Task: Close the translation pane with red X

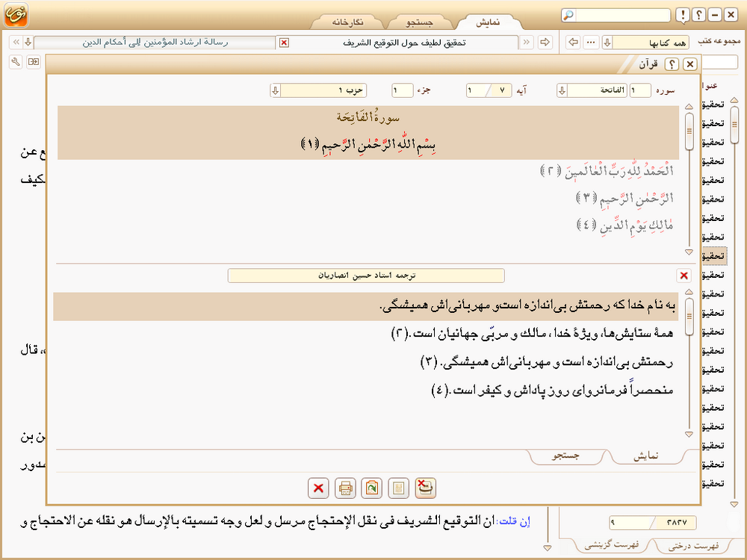Action: 684,276
